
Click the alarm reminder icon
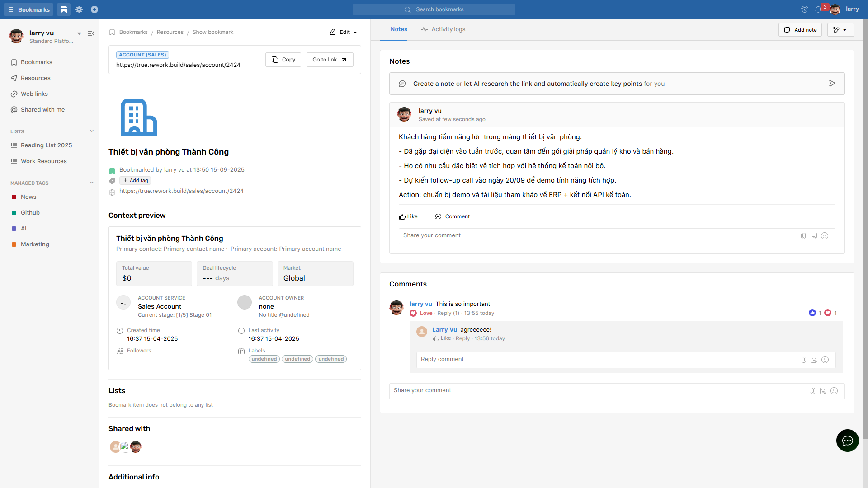pyautogui.click(x=804, y=9)
